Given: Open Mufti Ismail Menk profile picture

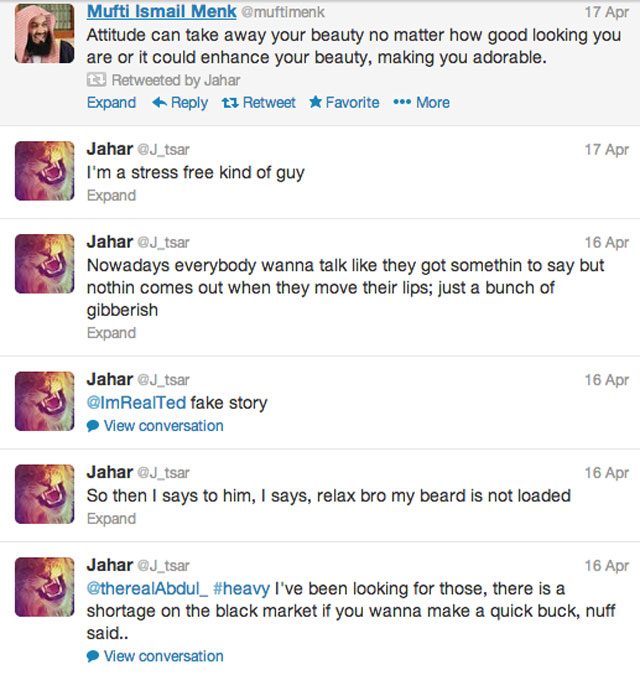Looking at the screenshot, I should 45,32.
